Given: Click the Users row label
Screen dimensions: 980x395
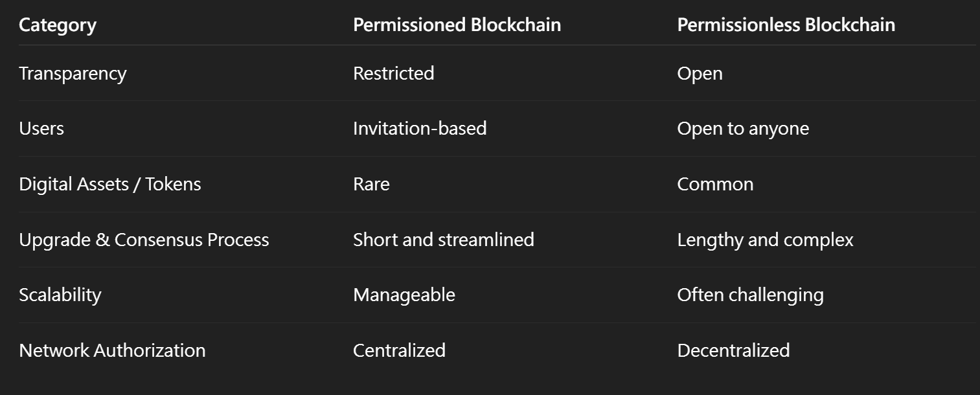Looking at the screenshot, I should click(x=41, y=129).
